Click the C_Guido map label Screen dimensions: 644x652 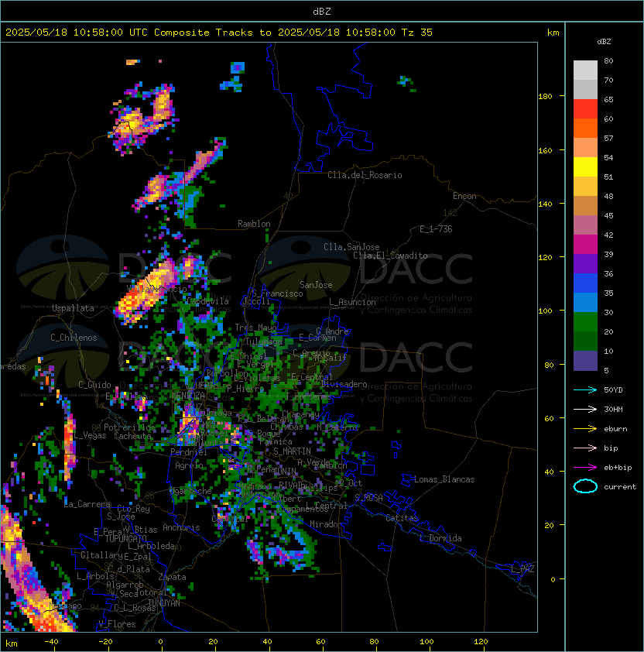pyautogui.click(x=94, y=385)
